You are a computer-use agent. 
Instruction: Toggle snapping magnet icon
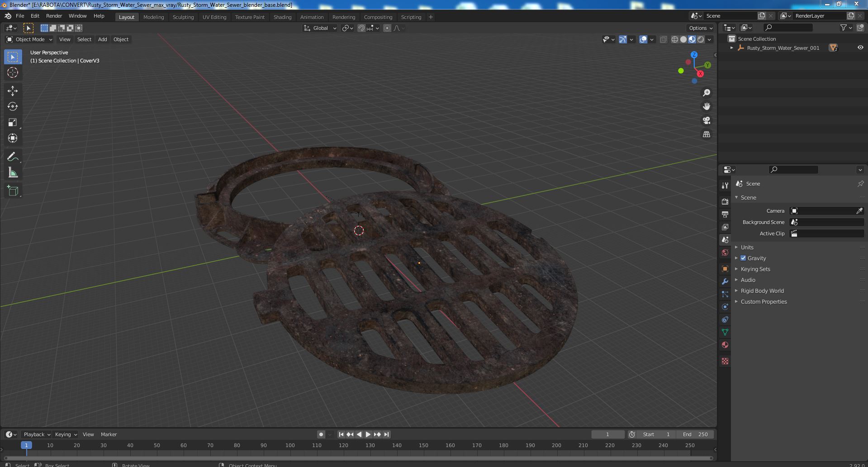tap(361, 28)
